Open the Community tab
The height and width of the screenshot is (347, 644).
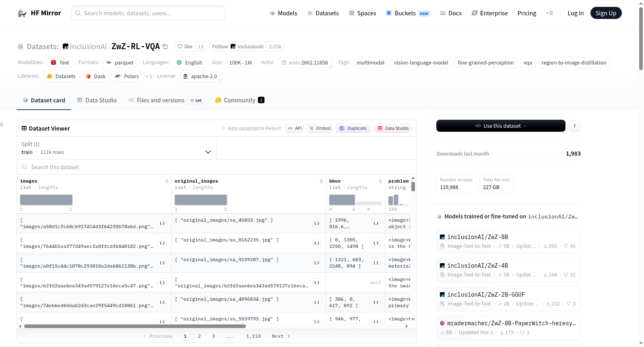[x=239, y=100]
